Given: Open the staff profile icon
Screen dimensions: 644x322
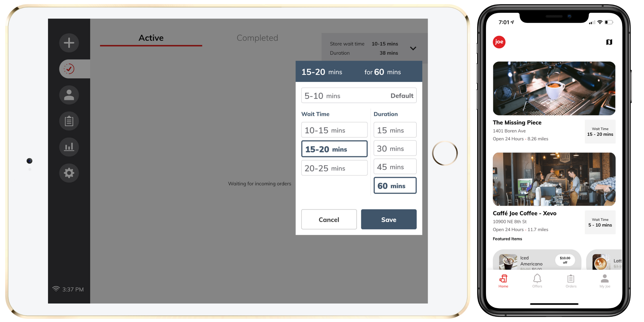Looking at the screenshot, I should (x=69, y=95).
